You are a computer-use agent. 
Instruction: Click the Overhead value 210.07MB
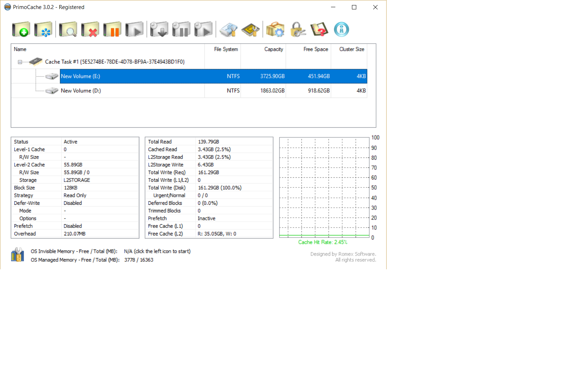[x=75, y=234]
